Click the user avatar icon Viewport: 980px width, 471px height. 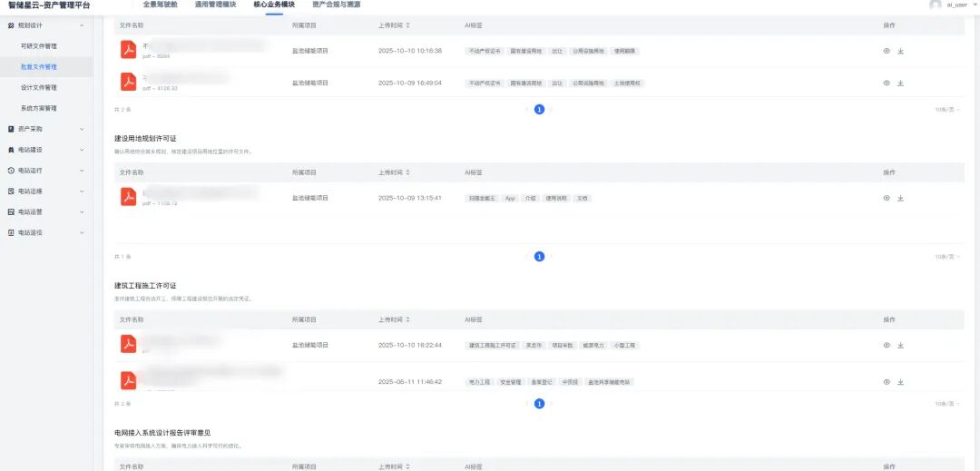click(936, 5)
